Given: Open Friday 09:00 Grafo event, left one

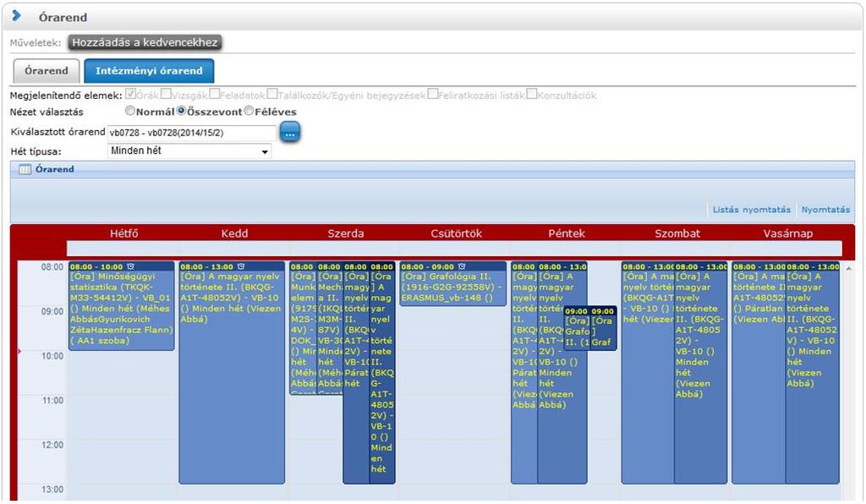Looking at the screenshot, I should pos(577,328).
